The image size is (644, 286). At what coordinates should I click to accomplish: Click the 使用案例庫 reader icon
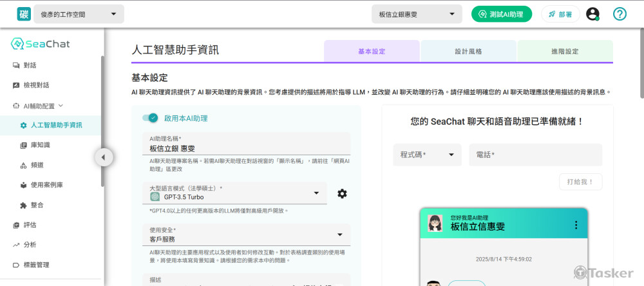pos(23,185)
